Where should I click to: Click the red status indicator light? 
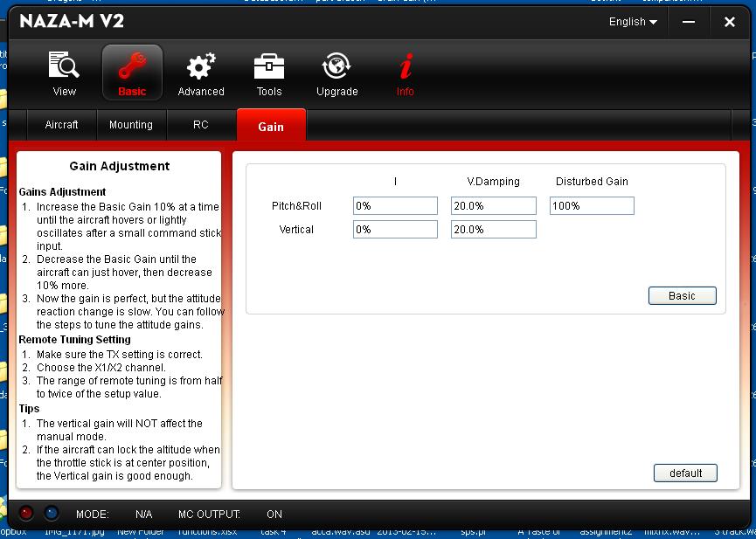pyautogui.click(x=26, y=514)
